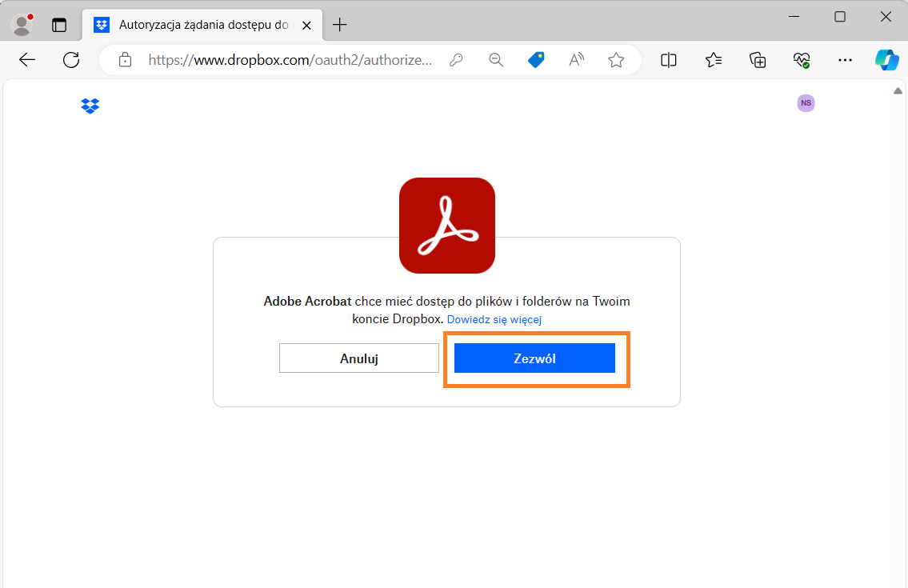Cancel authorization with the Anuluj button

358,358
